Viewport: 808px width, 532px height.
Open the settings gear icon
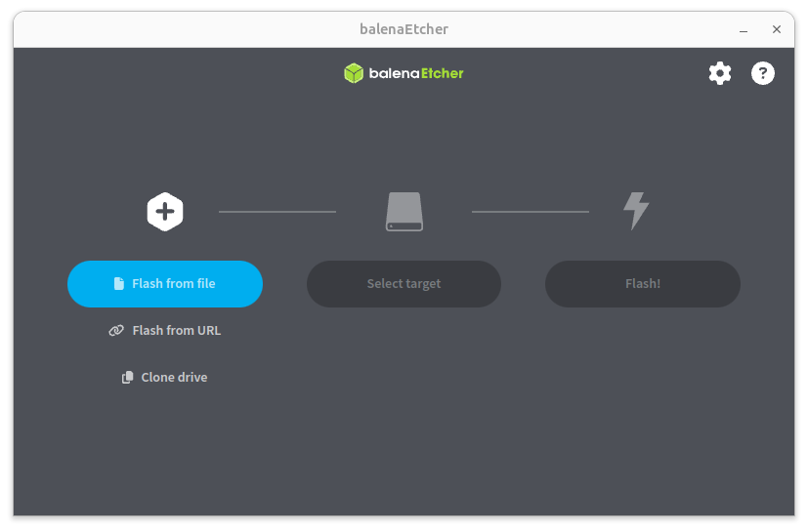pos(720,73)
